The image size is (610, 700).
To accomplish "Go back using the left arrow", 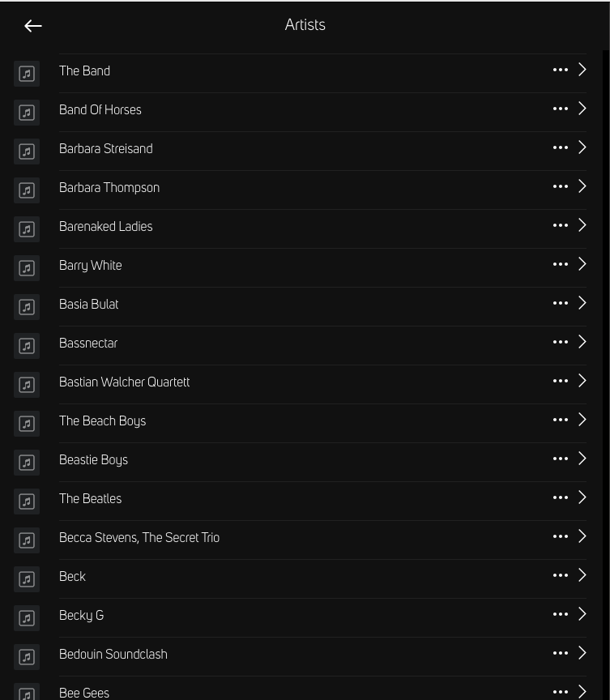I will pos(33,26).
